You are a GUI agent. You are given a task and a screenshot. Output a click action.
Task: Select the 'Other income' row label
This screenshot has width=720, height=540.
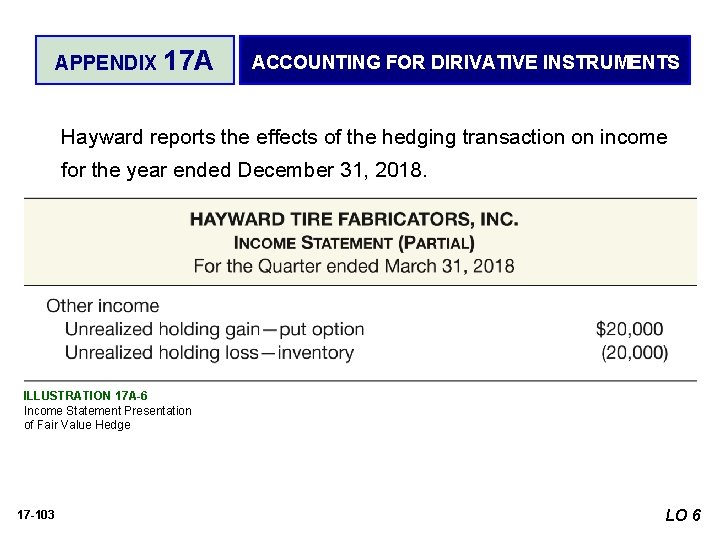pyautogui.click(x=103, y=306)
